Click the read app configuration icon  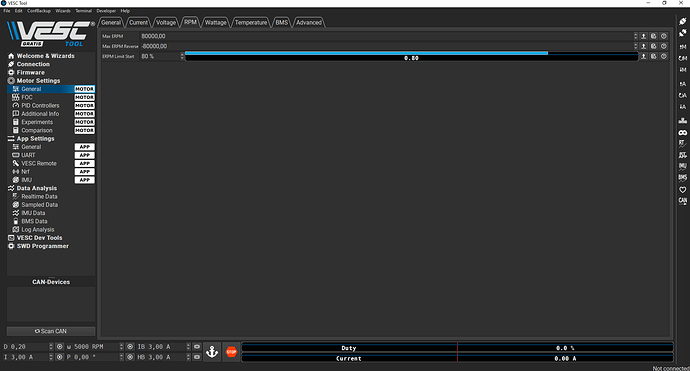point(683,84)
